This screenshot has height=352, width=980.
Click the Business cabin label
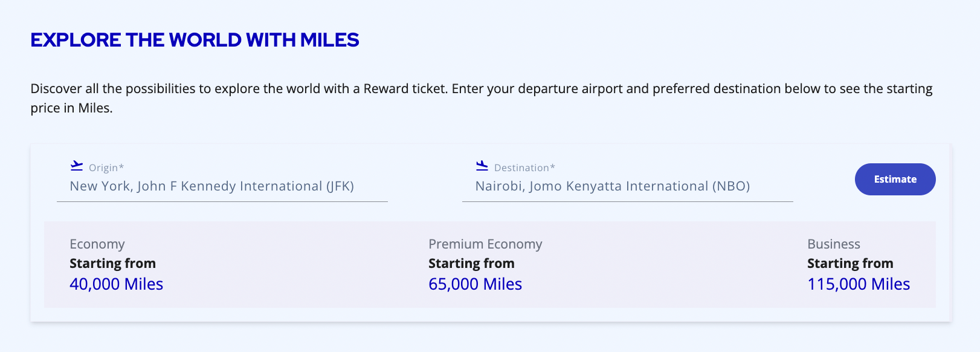coord(834,244)
